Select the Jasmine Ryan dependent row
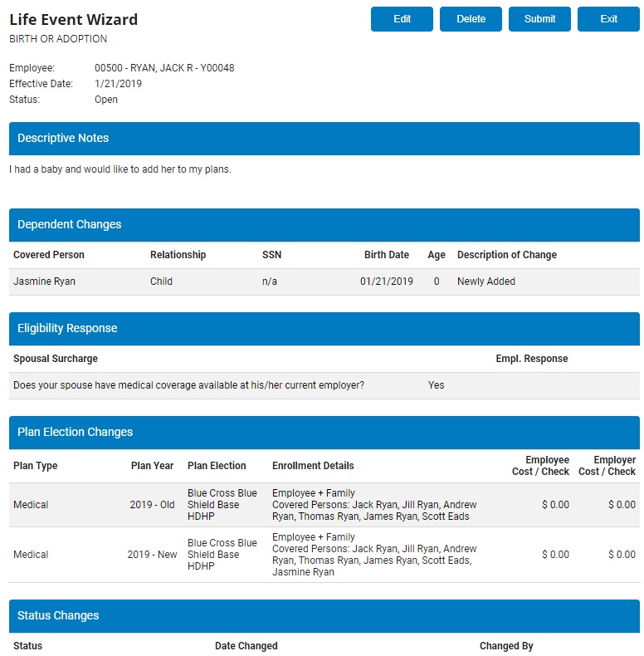The width and height of the screenshot is (644, 656). tap(324, 281)
